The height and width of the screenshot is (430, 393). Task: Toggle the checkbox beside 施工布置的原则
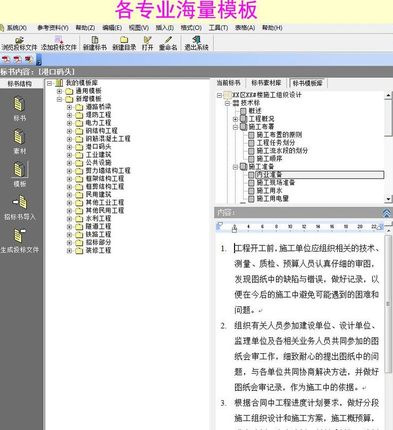coord(251,135)
